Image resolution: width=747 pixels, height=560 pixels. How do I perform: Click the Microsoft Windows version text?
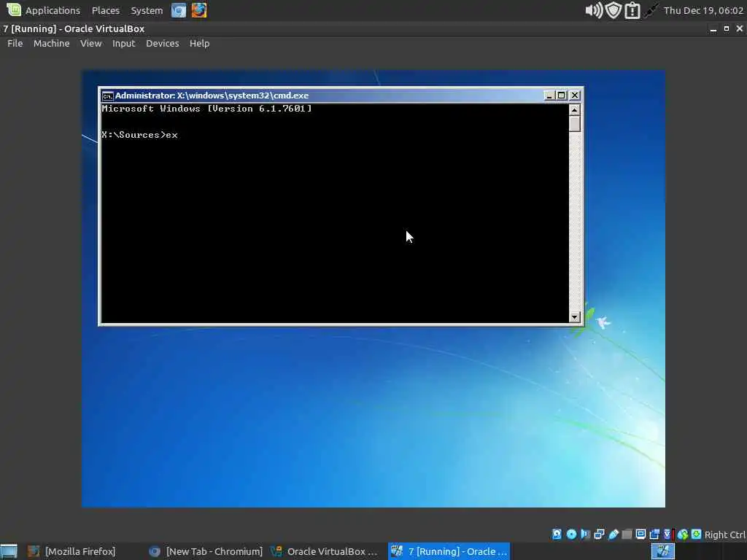point(206,109)
